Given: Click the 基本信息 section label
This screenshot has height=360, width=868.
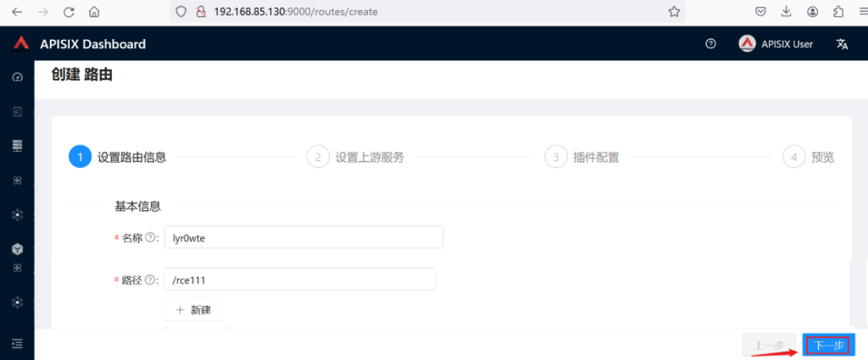Looking at the screenshot, I should coord(138,207).
